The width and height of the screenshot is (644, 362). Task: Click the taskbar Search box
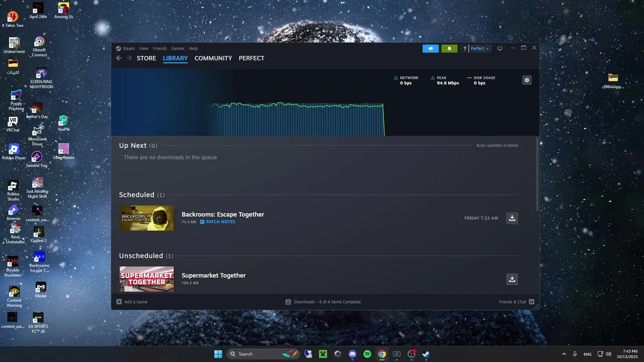point(263,354)
